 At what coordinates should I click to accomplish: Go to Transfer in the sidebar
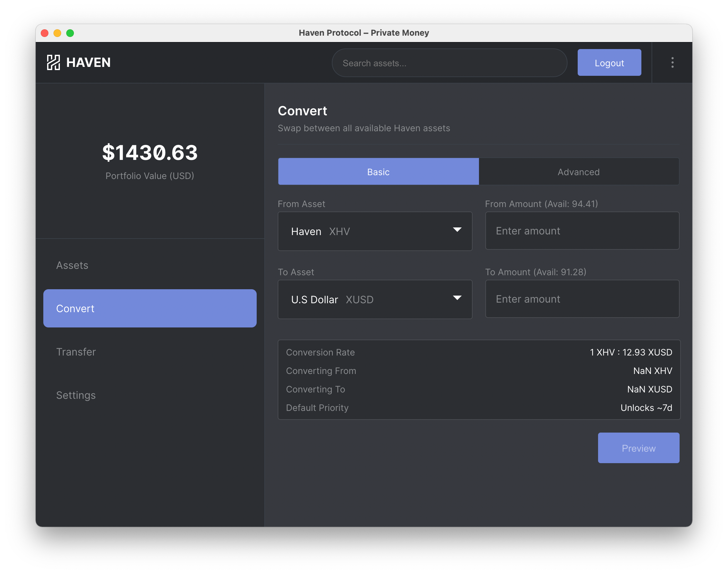(x=150, y=352)
